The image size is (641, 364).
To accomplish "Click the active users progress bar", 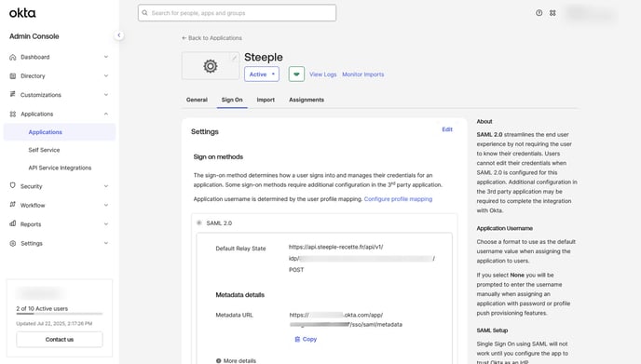I will [60, 314].
